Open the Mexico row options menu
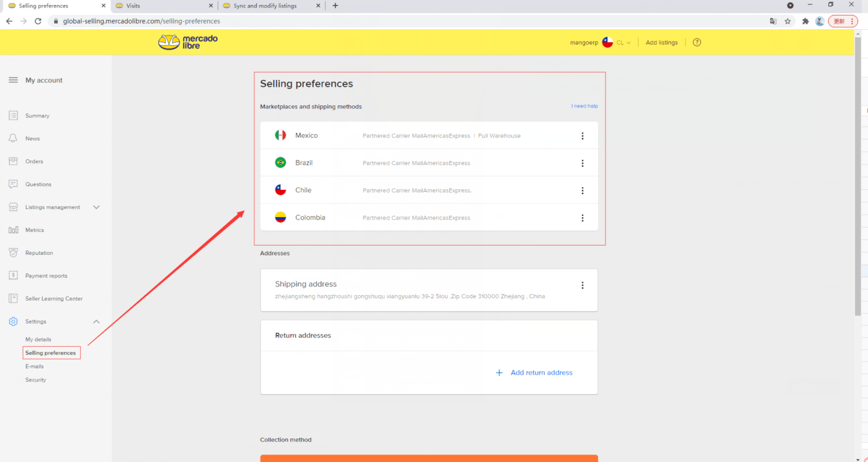This screenshot has height=462, width=868. click(582, 136)
